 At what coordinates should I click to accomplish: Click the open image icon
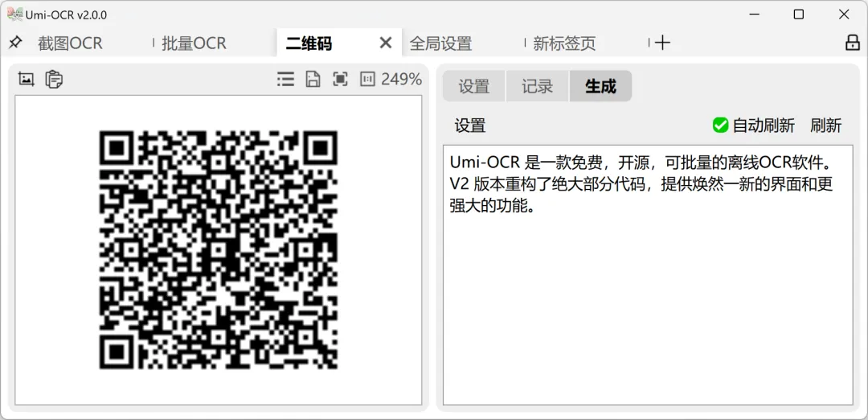pos(26,79)
